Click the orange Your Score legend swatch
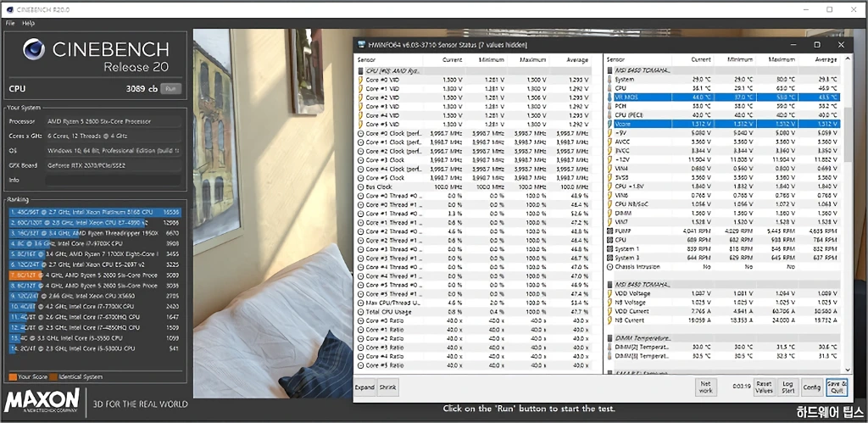Viewport: 868px width, 423px height. pyautogui.click(x=13, y=377)
